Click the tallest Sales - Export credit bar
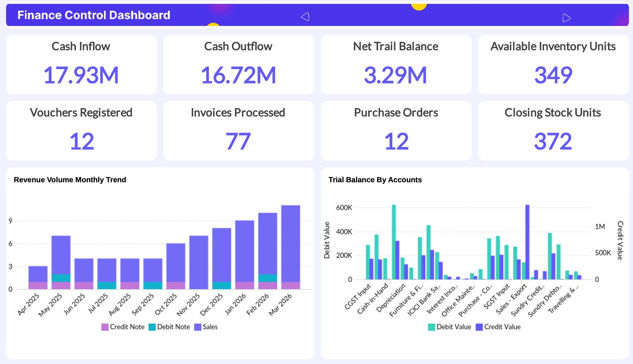Image resolution: width=633 pixels, height=364 pixels. [x=527, y=242]
